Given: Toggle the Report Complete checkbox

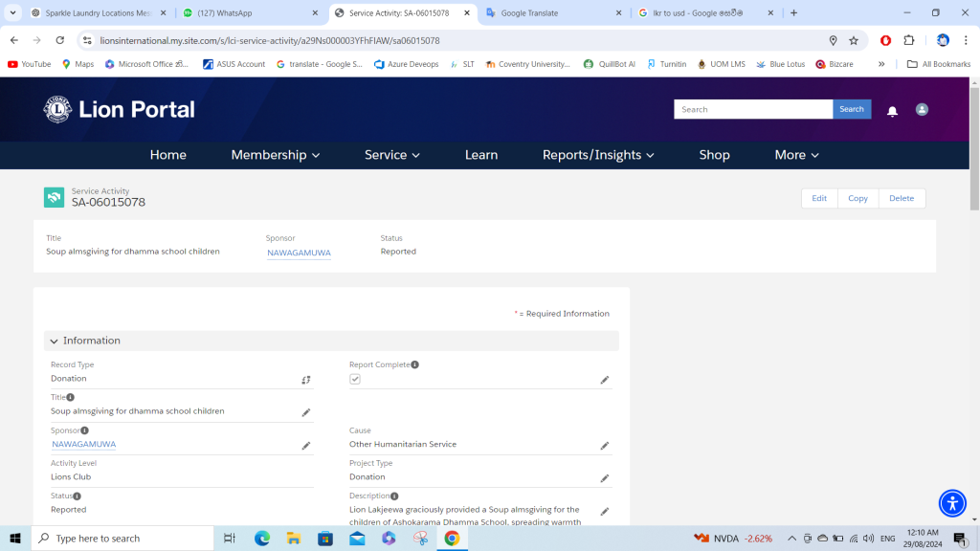Looking at the screenshot, I should [355, 379].
